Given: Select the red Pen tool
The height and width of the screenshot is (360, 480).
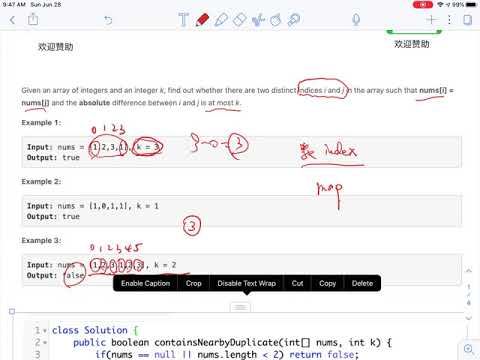Looking at the screenshot, I should [x=202, y=20].
